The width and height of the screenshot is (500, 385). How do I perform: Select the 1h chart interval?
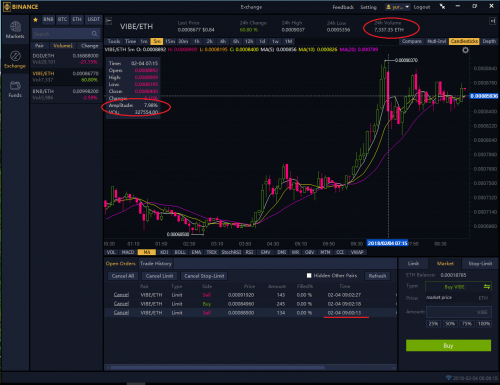pyautogui.click(x=197, y=41)
